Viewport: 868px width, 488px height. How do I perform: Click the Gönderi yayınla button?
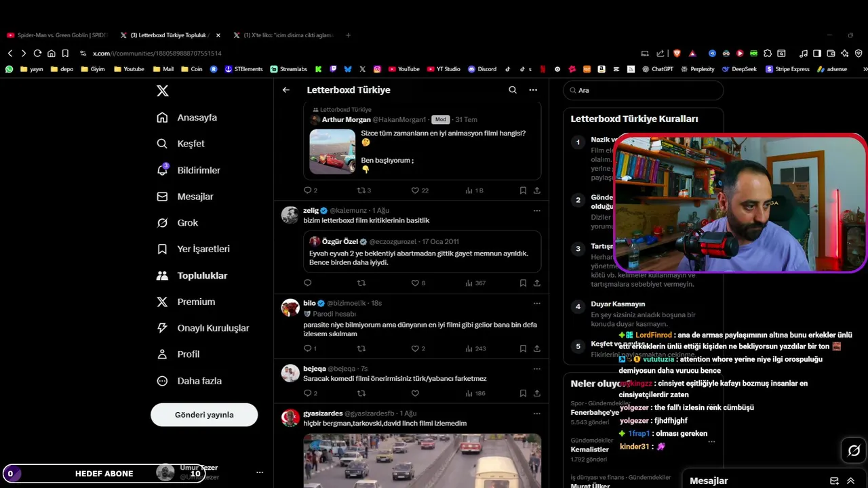pyautogui.click(x=204, y=415)
